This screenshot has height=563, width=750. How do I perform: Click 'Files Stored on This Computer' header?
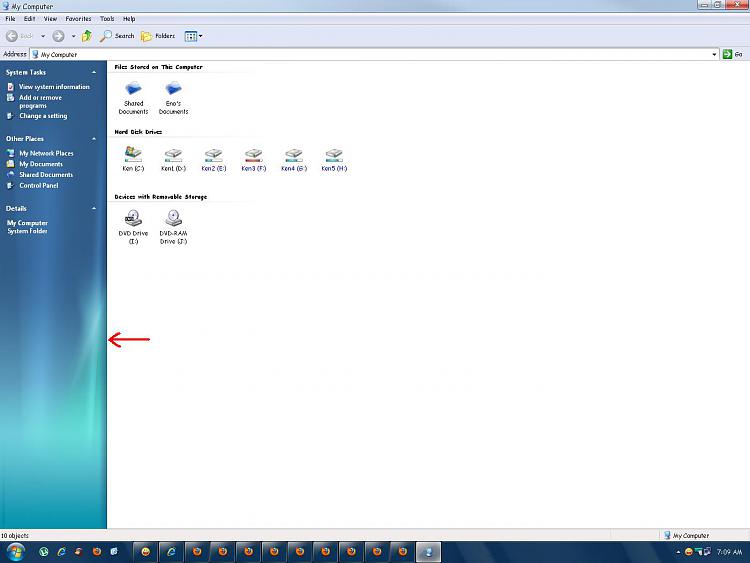coord(158,67)
